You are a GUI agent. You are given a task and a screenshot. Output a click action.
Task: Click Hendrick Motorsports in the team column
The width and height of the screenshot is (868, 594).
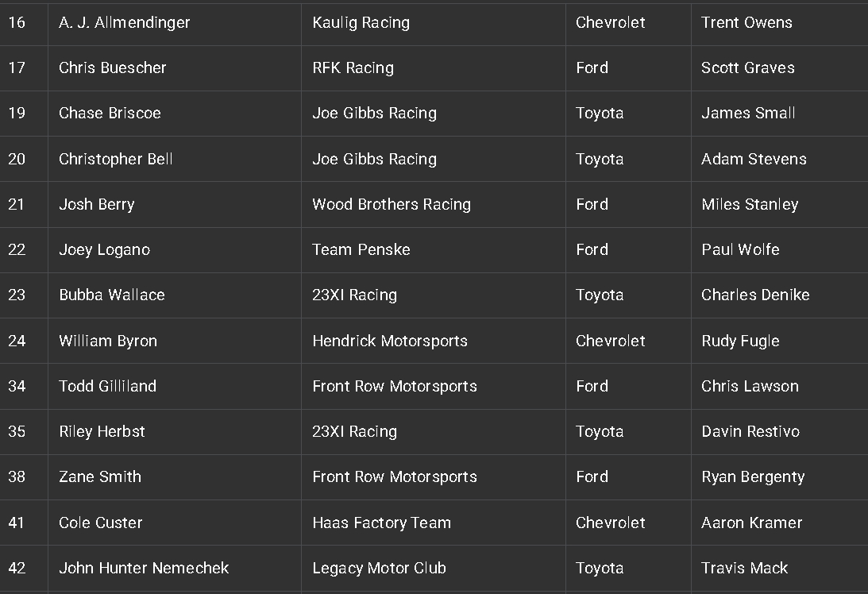tap(390, 341)
